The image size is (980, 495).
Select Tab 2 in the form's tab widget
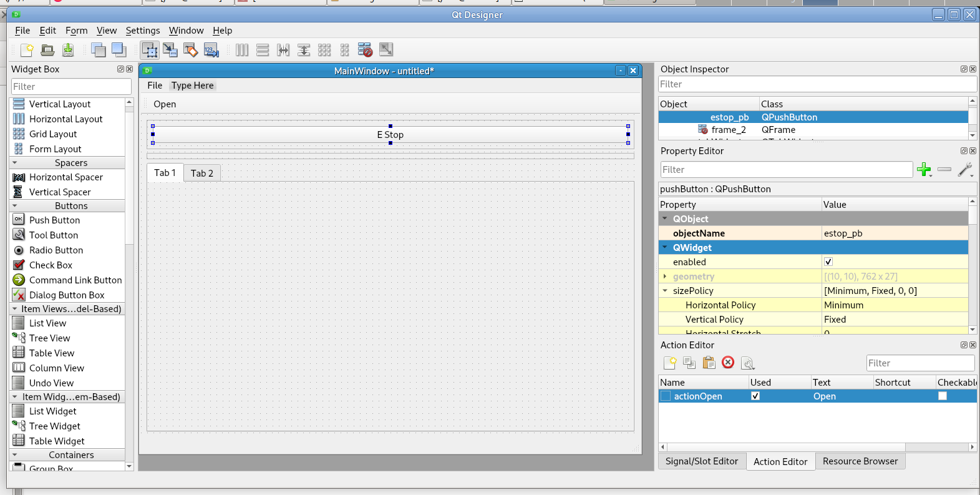201,174
